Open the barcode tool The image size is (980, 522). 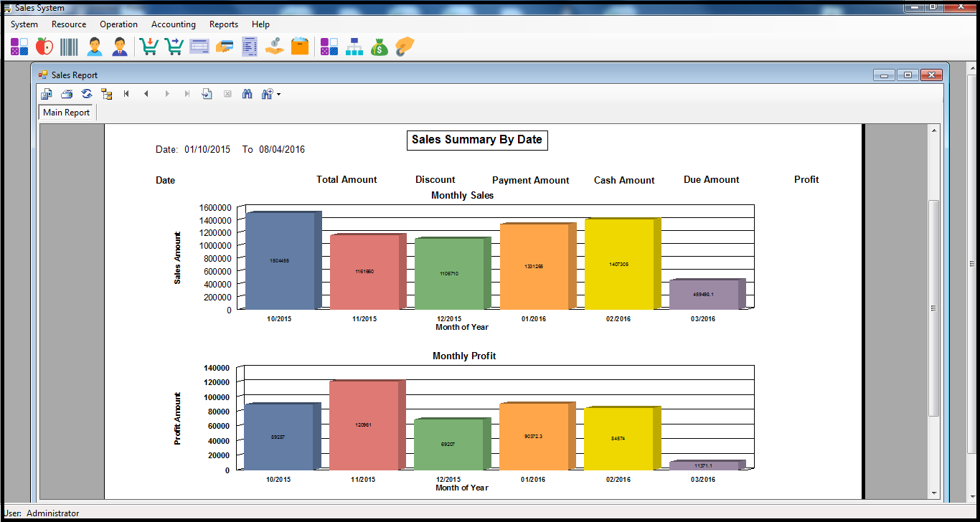click(x=69, y=47)
